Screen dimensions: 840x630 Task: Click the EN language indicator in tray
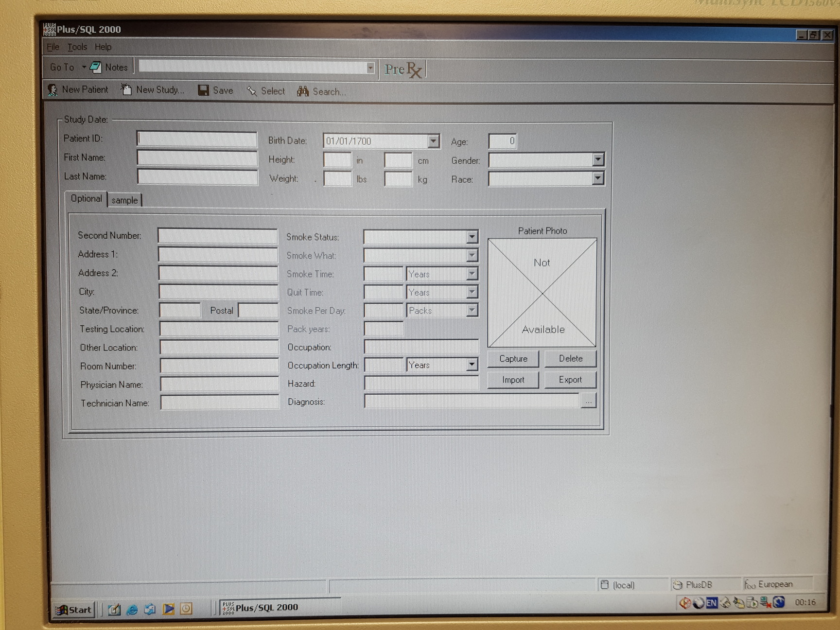pyautogui.click(x=712, y=603)
